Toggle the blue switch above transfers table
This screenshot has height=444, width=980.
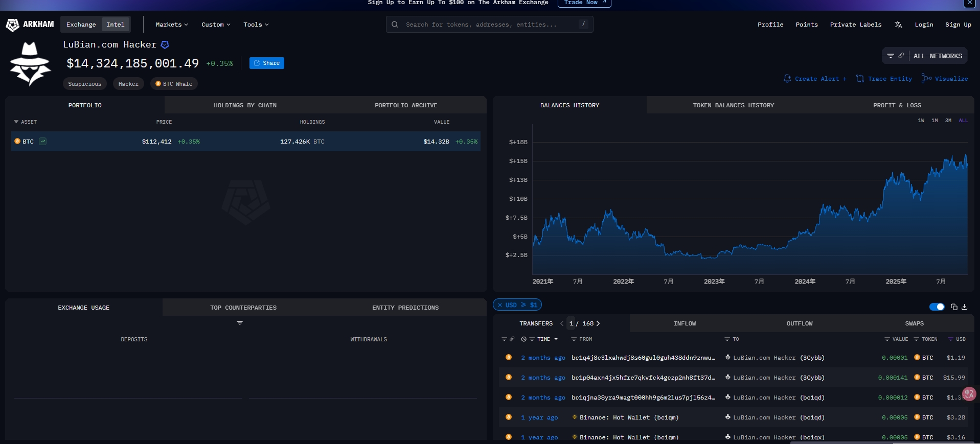[x=937, y=307]
